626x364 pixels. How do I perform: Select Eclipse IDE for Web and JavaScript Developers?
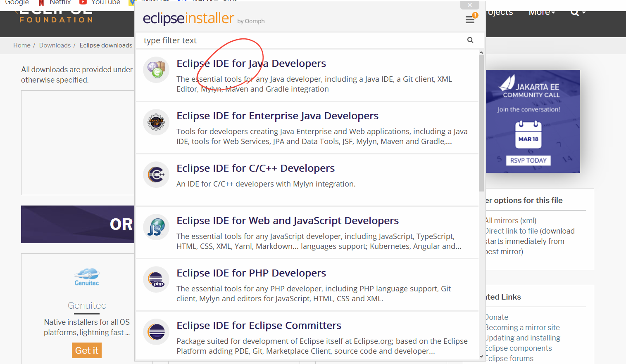288,220
